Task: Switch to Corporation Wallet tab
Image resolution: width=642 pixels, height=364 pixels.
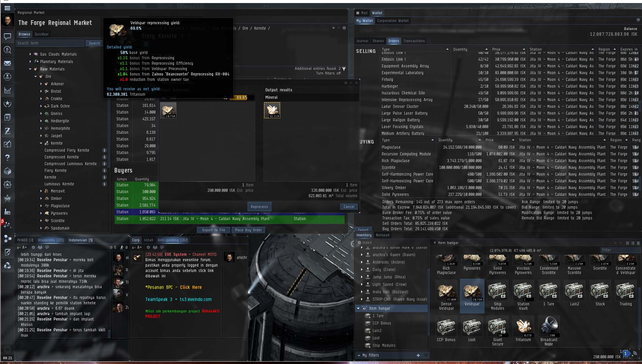Action: tap(393, 21)
